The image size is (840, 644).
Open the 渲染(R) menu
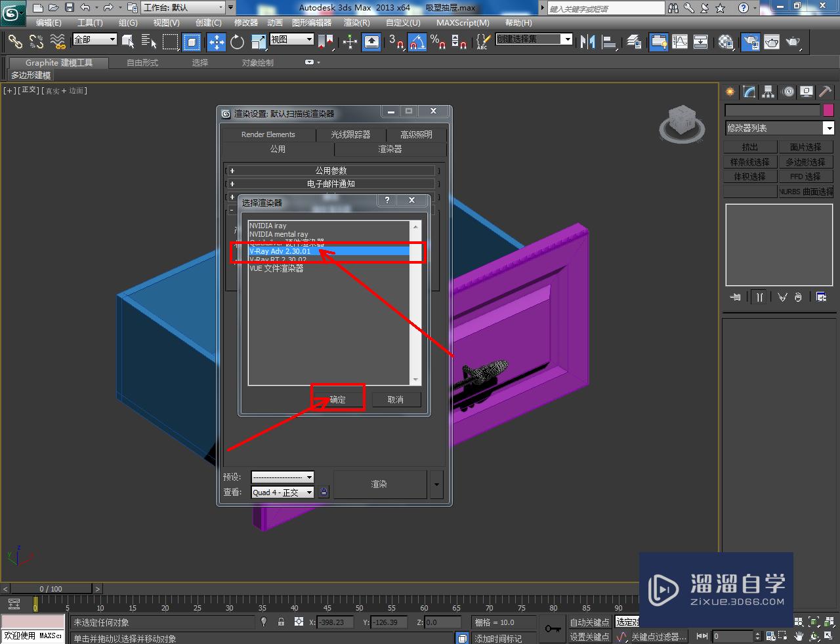tap(356, 22)
